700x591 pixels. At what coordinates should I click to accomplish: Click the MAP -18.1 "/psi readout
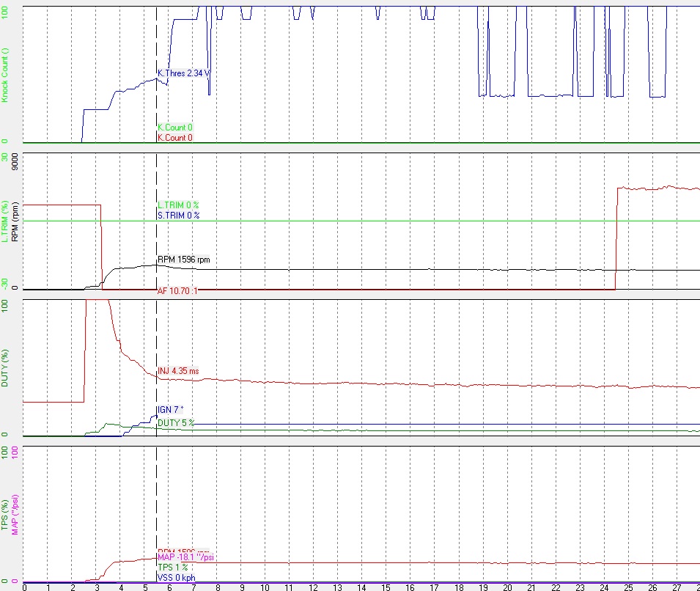pos(186,557)
